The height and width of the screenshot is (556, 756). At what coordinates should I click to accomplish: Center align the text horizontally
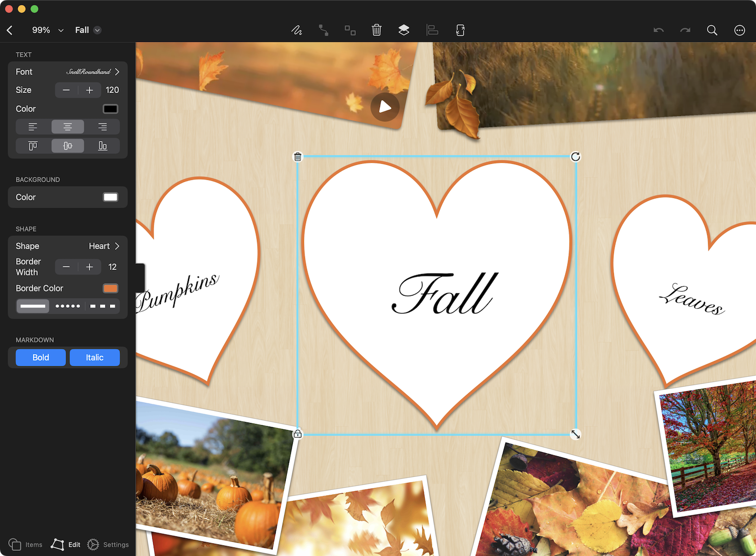pyautogui.click(x=68, y=127)
